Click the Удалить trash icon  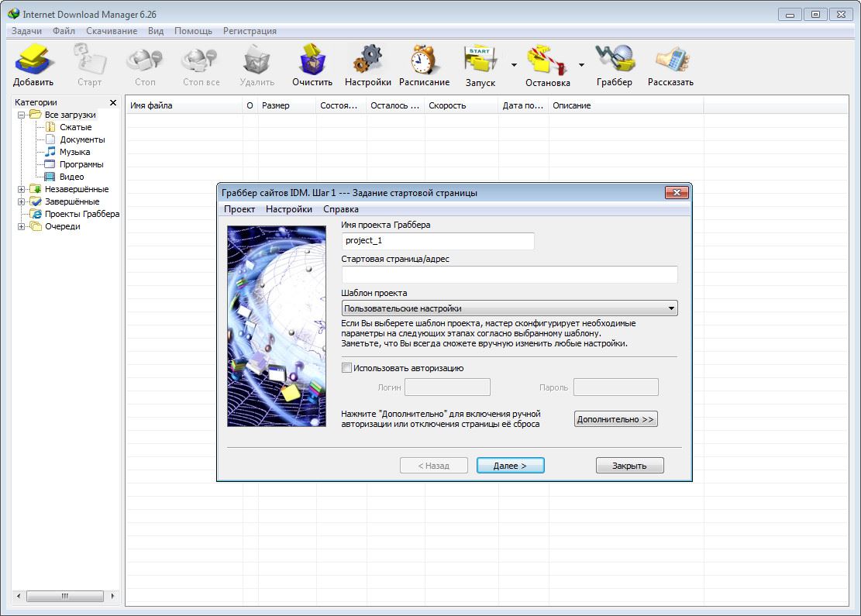pos(257,60)
